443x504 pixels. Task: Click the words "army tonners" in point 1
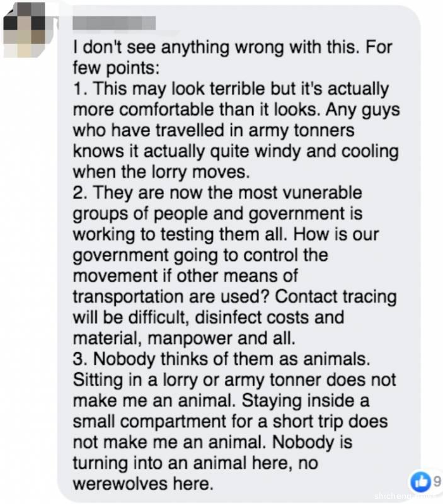click(x=301, y=130)
